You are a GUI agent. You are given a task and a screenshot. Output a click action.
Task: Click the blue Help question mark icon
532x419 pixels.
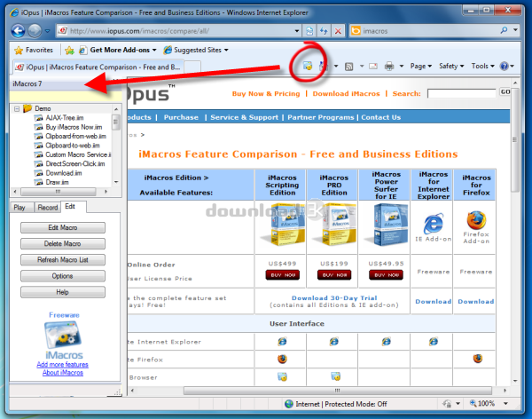[x=505, y=66]
